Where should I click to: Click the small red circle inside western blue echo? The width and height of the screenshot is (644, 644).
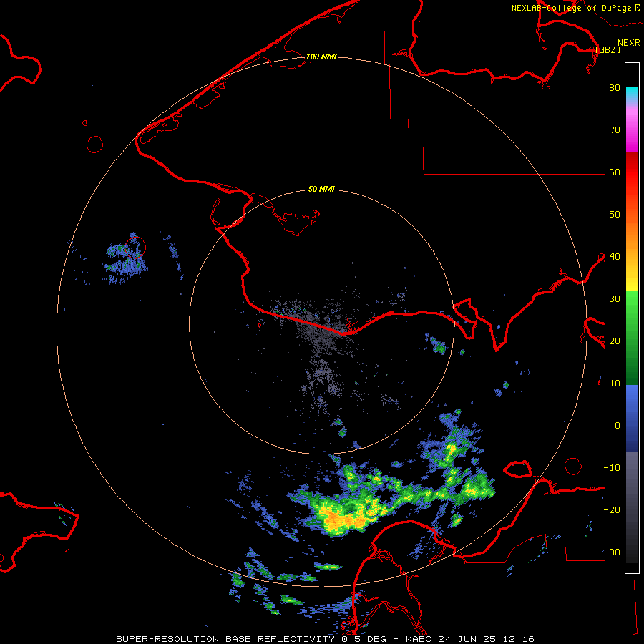click(x=135, y=248)
